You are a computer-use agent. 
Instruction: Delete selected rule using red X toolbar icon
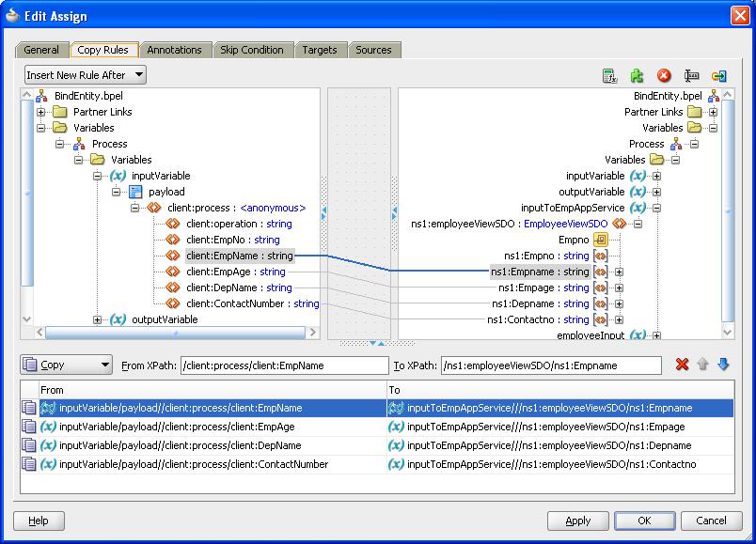click(662, 75)
